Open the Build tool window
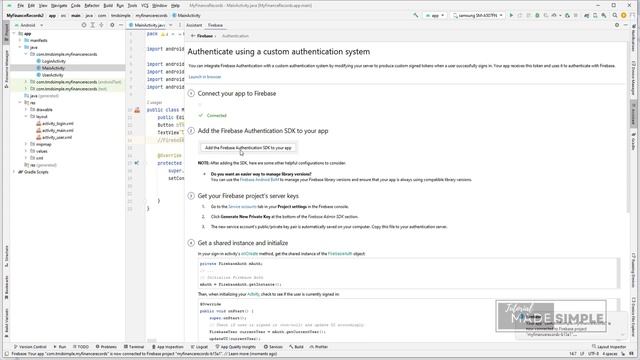Image resolution: width=640 pixels, height=360 pixels. [x=296, y=347]
